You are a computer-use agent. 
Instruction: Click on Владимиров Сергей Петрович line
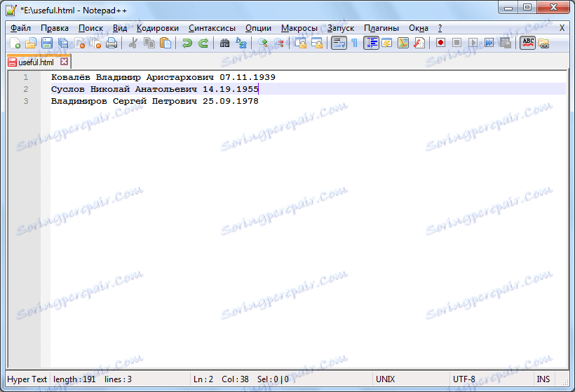155,101
